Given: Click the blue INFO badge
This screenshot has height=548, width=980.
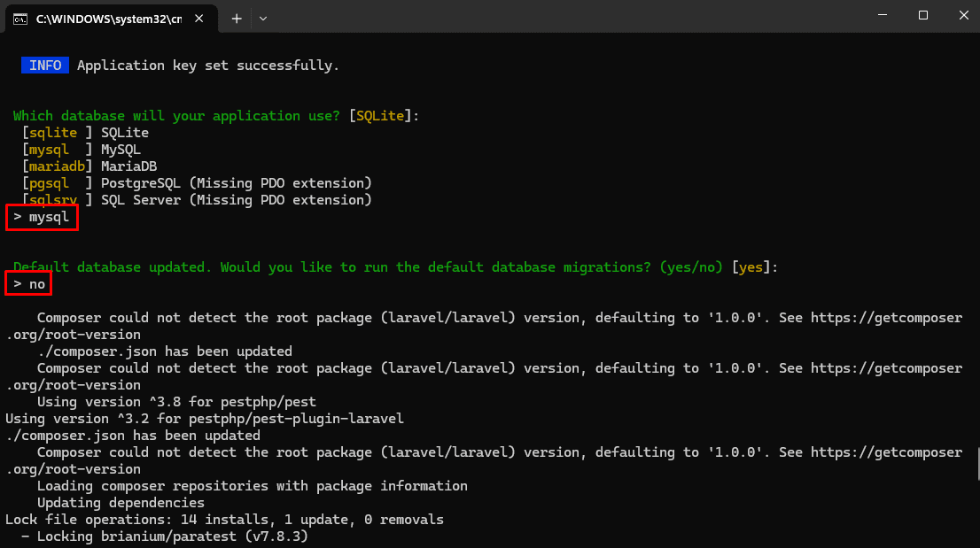Looking at the screenshot, I should (45, 66).
